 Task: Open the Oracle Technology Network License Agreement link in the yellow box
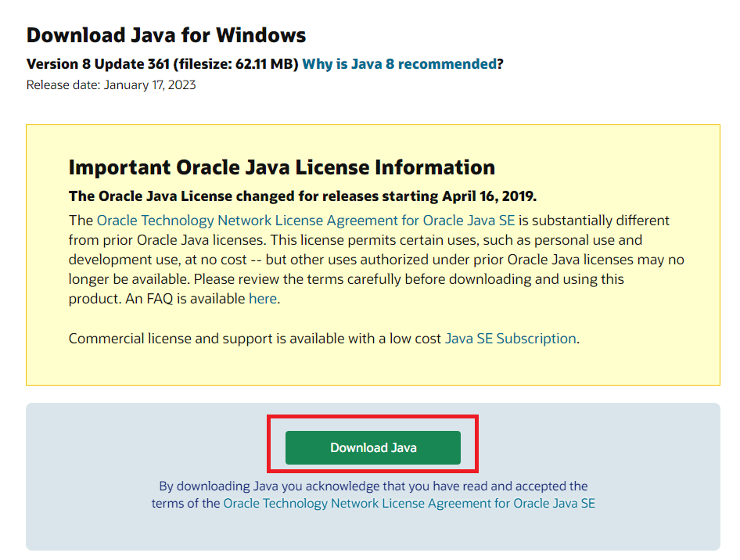pyautogui.click(x=306, y=221)
